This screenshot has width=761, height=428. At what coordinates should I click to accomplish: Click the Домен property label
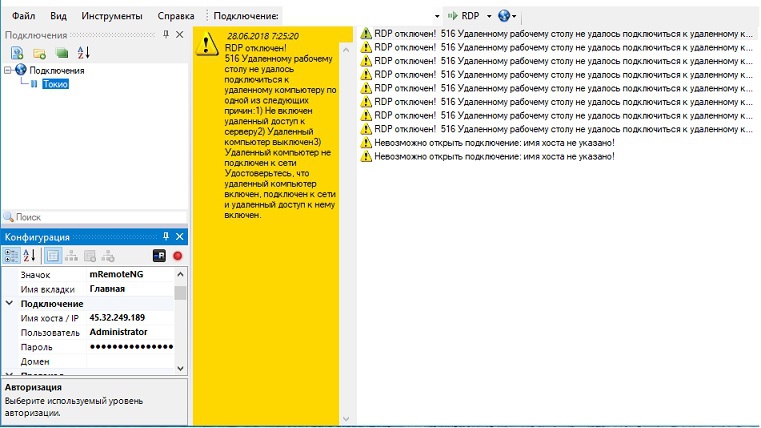tap(35, 362)
